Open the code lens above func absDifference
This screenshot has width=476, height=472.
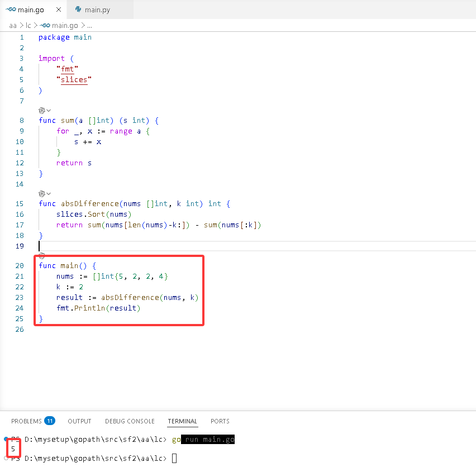(x=42, y=194)
